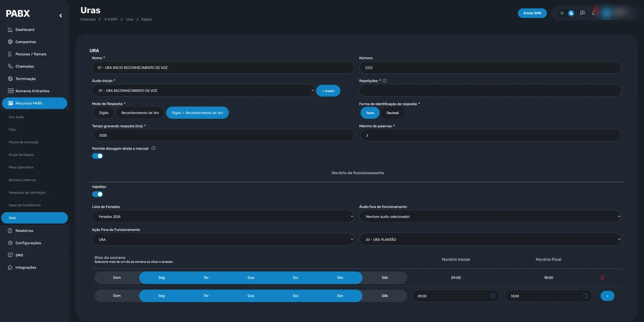Image resolution: width=644 pixels, height=322 pixels.
Task: Select Dígito + Reconhecimento de Voz mode
Action: point(197,113)
